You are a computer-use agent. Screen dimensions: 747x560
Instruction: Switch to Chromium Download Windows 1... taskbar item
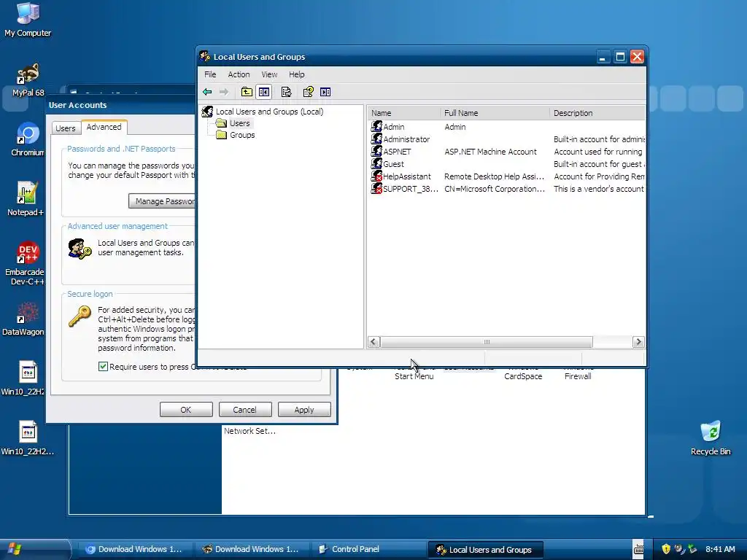(x=135, y=549)
